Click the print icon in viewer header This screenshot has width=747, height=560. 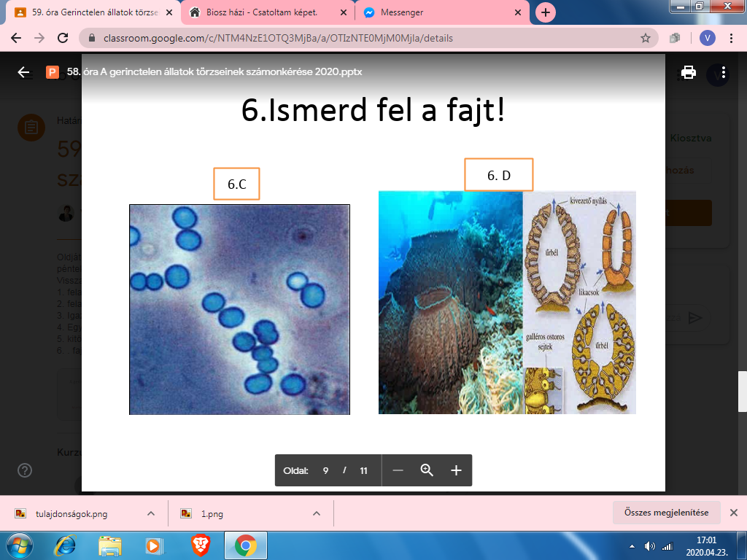pos(688,72)
